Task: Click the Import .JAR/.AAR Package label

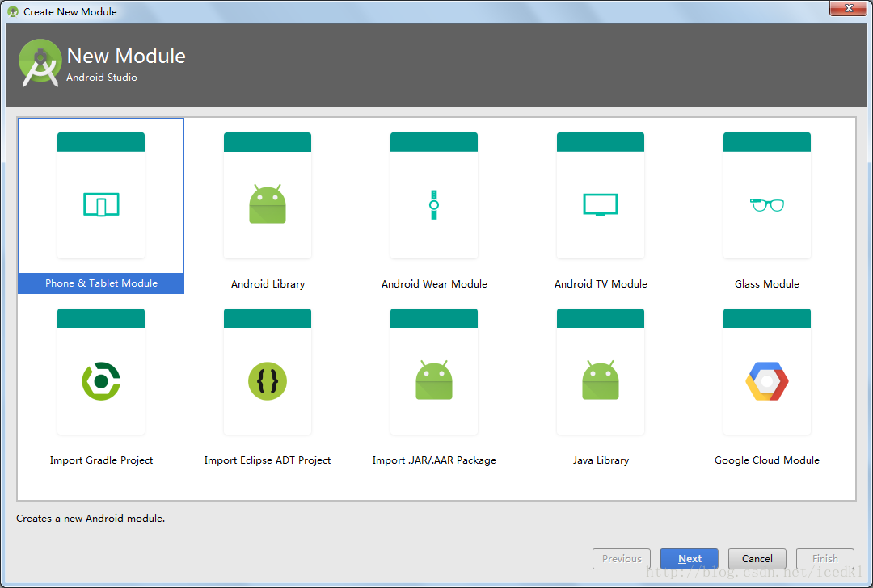Action: click(434, 460)
